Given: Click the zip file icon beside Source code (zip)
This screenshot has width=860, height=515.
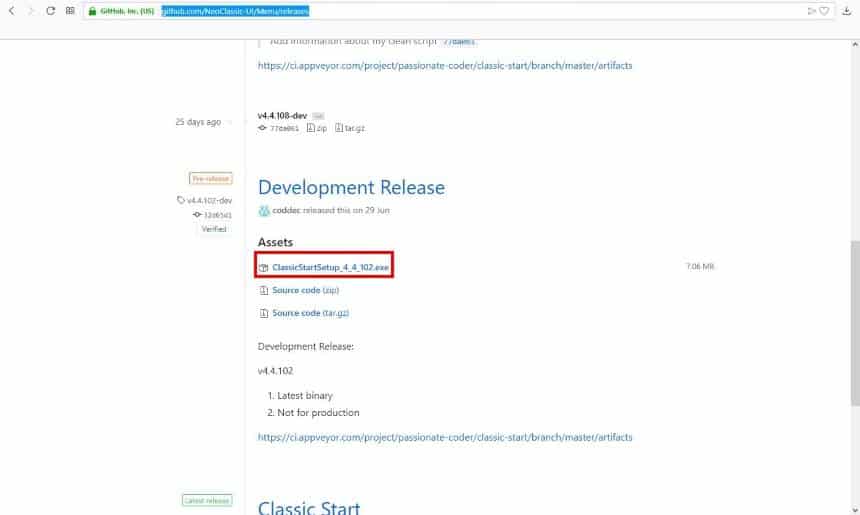Looking at the screenshot, I should click(x=264, y=290).
